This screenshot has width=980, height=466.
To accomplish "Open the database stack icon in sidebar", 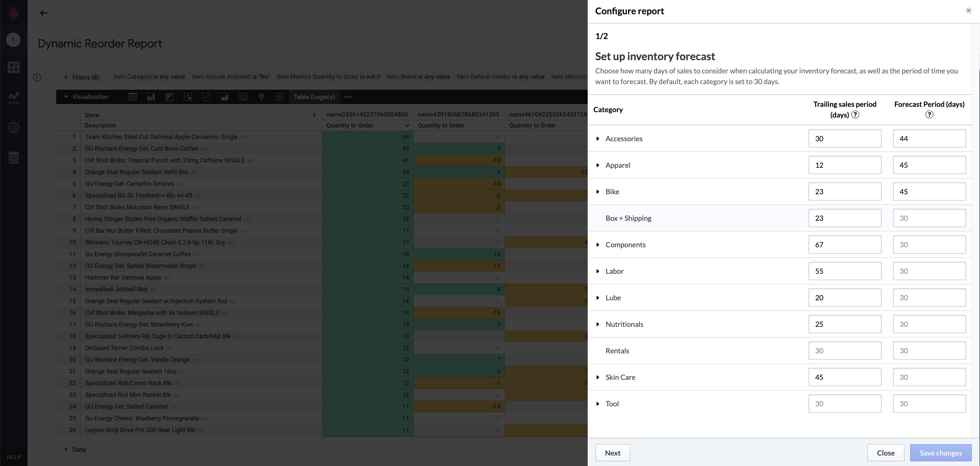I will tap(14, 158).
